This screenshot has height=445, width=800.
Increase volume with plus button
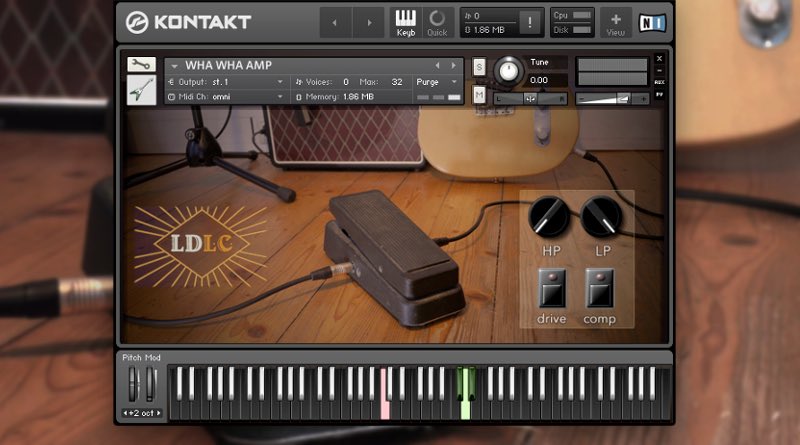pyautogui.click(x=643, y=98)
